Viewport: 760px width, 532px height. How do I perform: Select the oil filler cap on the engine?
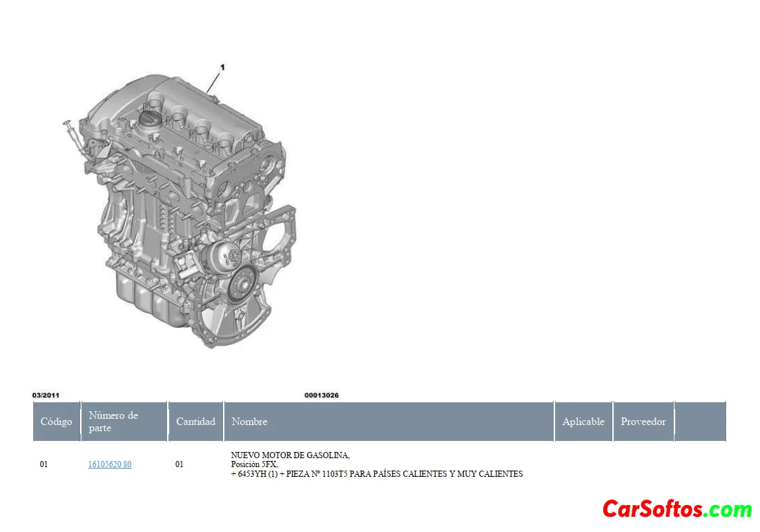150,119
